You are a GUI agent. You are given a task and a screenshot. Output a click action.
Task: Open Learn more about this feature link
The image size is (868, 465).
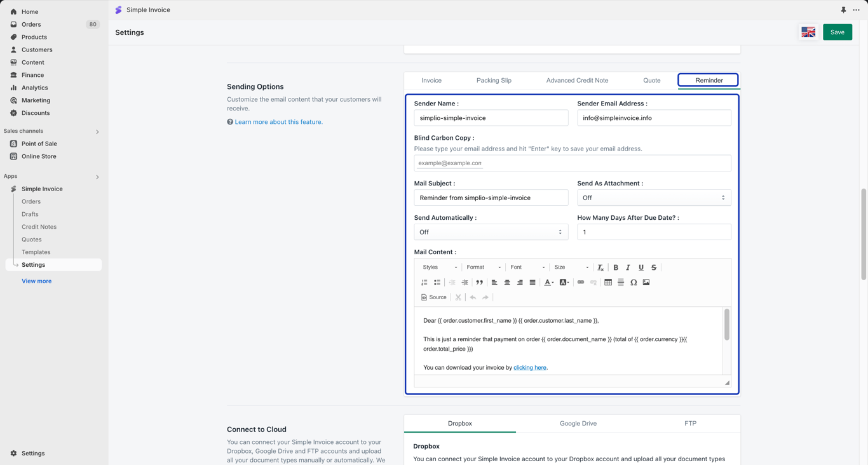(x=278, y=122)
